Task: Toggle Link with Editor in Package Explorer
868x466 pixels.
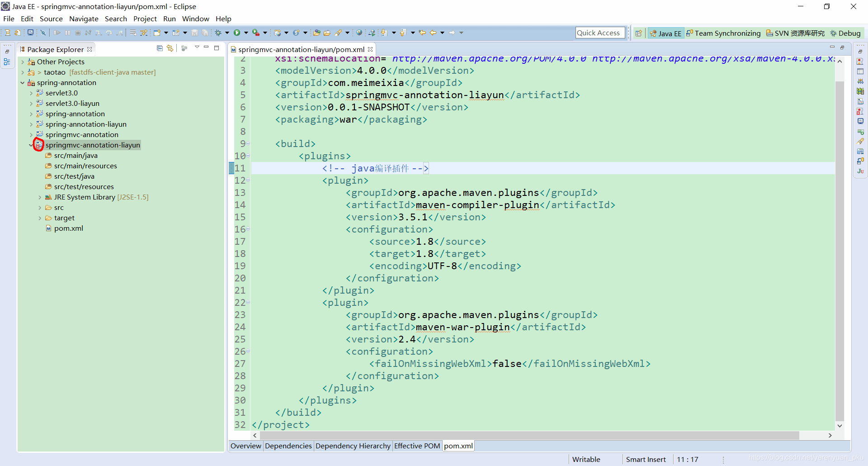Action: [170, 48]
